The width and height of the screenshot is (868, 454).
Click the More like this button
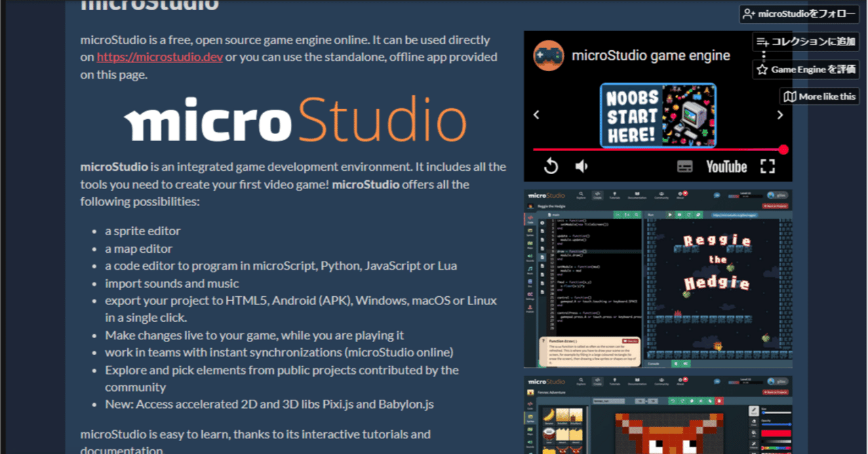(x=819, y=96)
